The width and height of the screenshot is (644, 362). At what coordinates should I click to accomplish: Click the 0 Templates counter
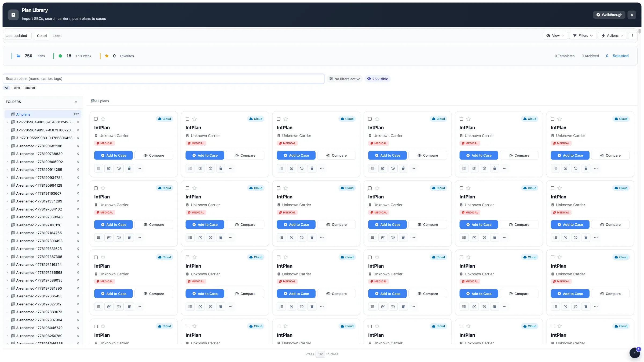coord(565,56)
